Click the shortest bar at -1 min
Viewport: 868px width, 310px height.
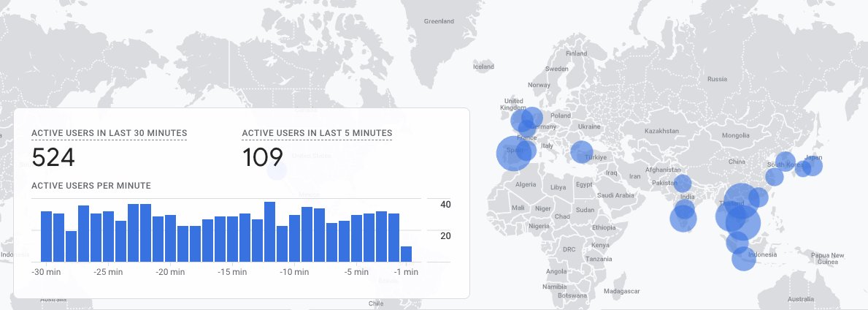point(407,254)
